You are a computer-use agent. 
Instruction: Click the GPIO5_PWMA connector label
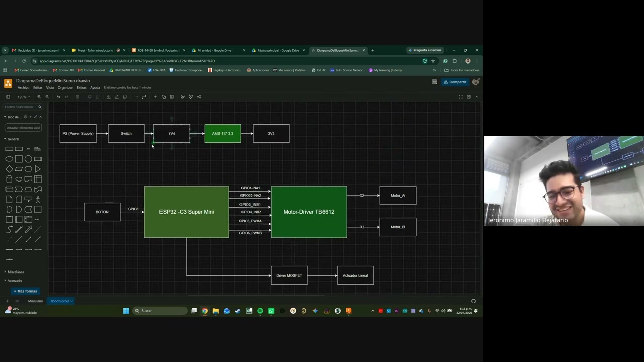(250, 221)
